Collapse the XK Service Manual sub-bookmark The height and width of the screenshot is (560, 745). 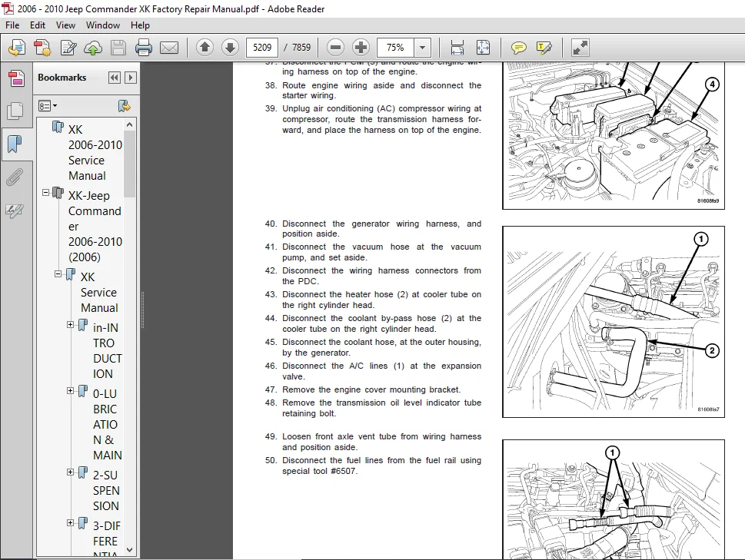(58, 273)
